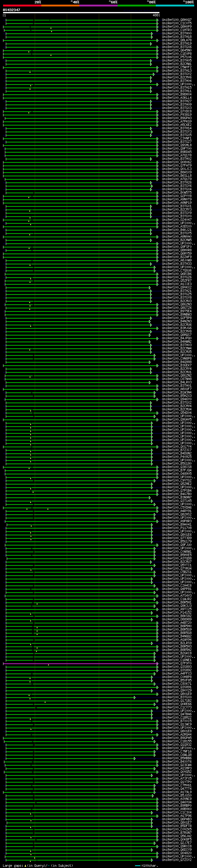Viewport: 197px width, 868px height.
Task: Click the cyan ~100% identity scale segment
Action: pyautogui.click(x=175, y=6)
